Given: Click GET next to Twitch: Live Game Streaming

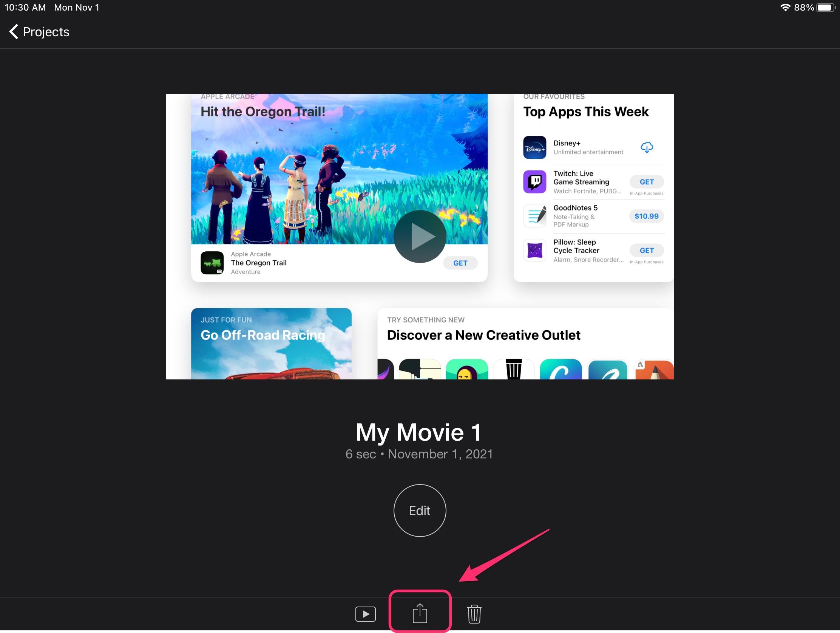Looking at the screenshot, I should pos(647,182).
